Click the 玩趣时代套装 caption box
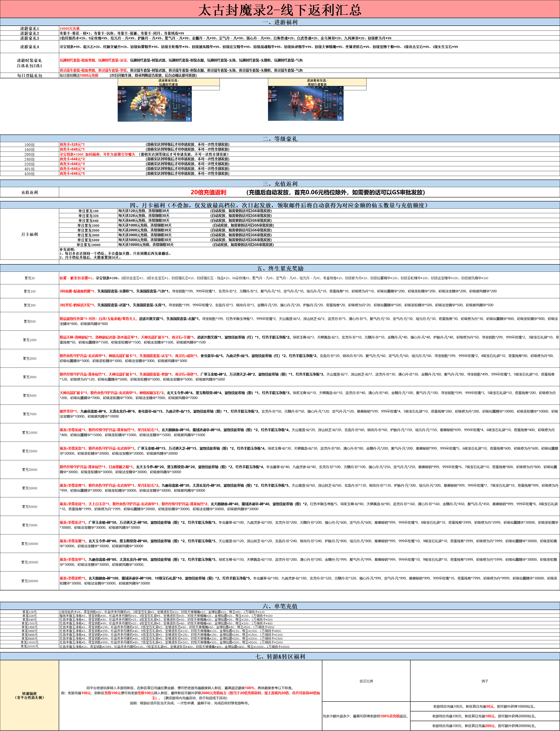This screenshot has width=560, height=731. tap(169, 82)
